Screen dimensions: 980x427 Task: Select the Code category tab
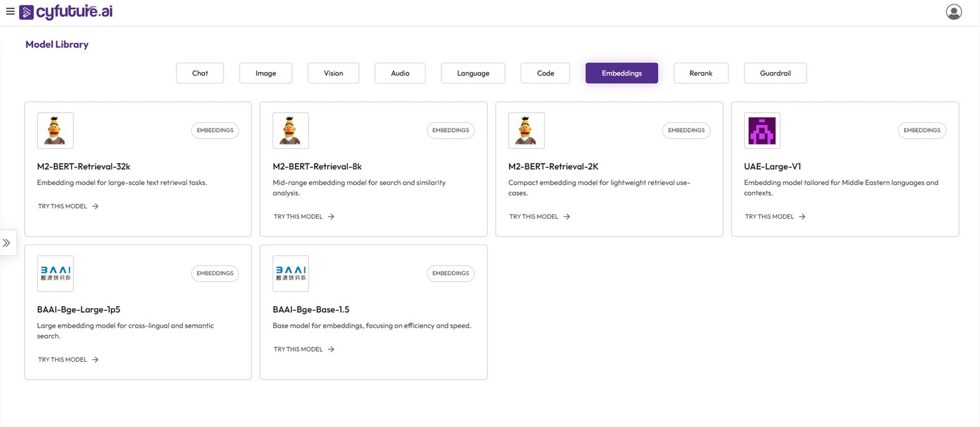point(545,73)
